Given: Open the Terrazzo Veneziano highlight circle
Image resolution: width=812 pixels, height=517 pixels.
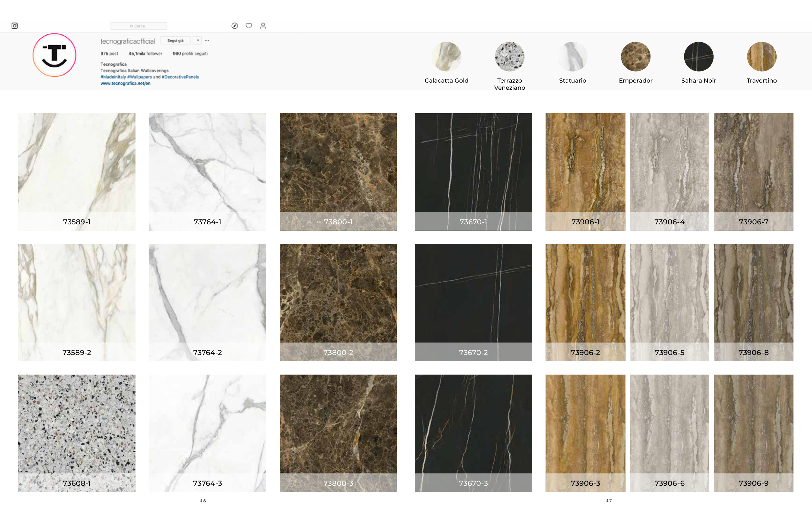Looking at the screenshot, I should click(509, 57).
